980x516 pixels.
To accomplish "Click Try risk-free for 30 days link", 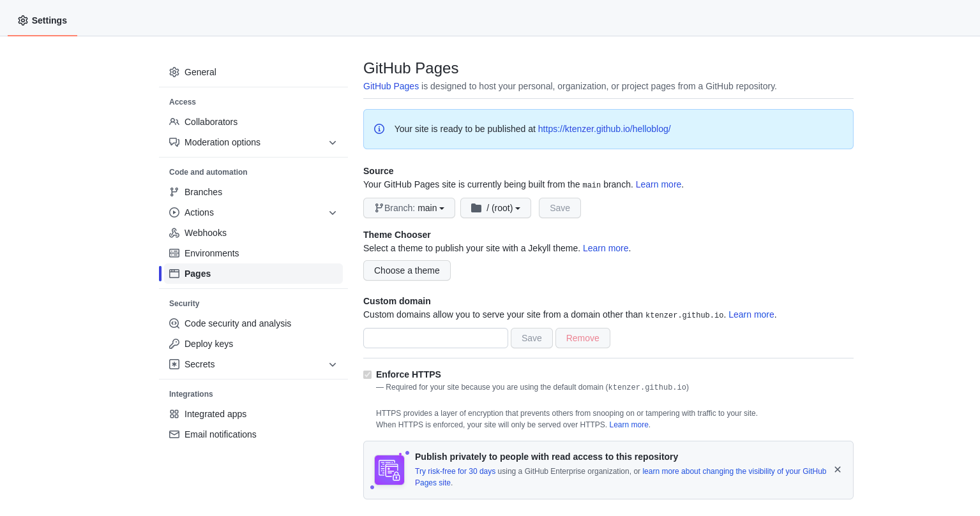I will click(455, 471).
